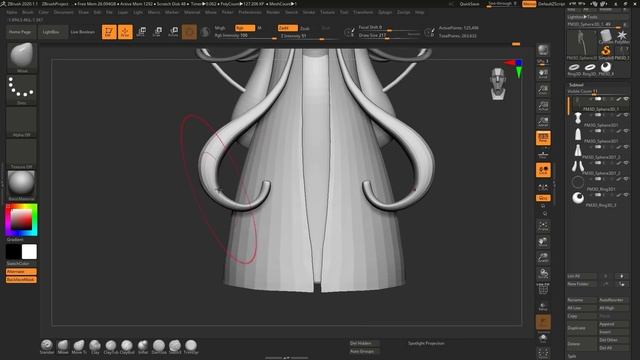Image resolution: width=640 pixels, height=360 pixels.
Task: Select the Rotate transform icon
Action: click(173, 32)
